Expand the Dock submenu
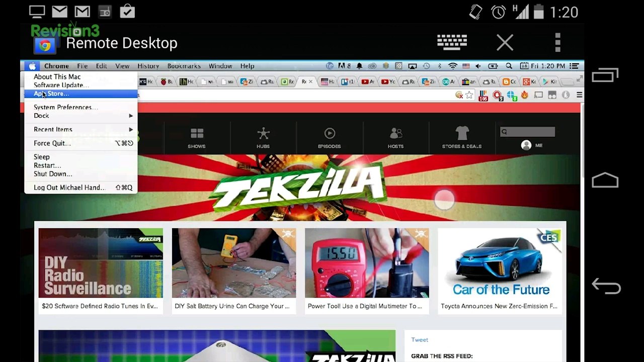 [81, 116]
